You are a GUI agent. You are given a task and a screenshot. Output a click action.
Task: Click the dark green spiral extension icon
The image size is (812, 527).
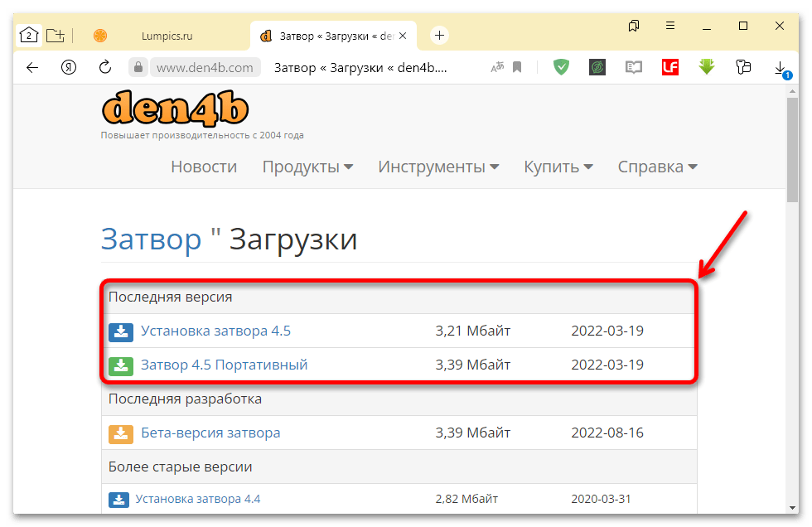[x=597, y=67]
